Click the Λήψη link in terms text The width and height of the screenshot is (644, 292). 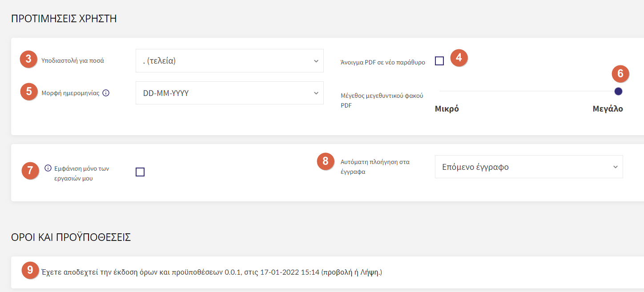tap(370, 272)
